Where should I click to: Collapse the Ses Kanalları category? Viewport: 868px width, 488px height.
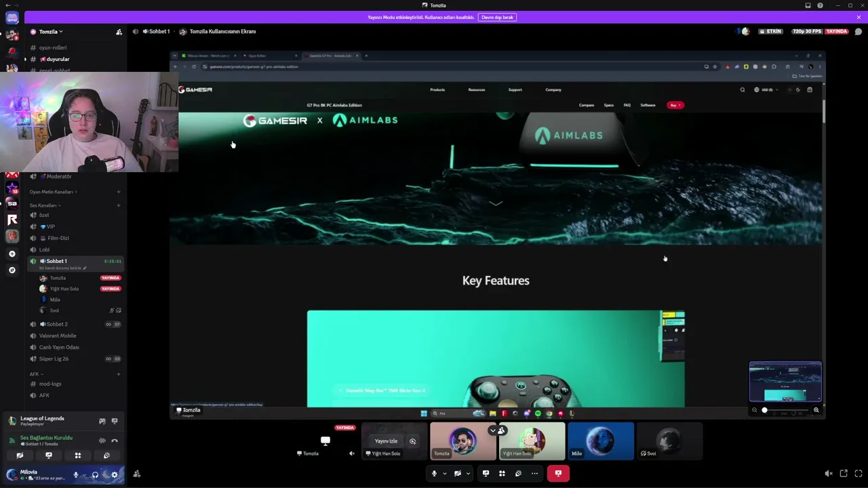[x=45, y=205]
